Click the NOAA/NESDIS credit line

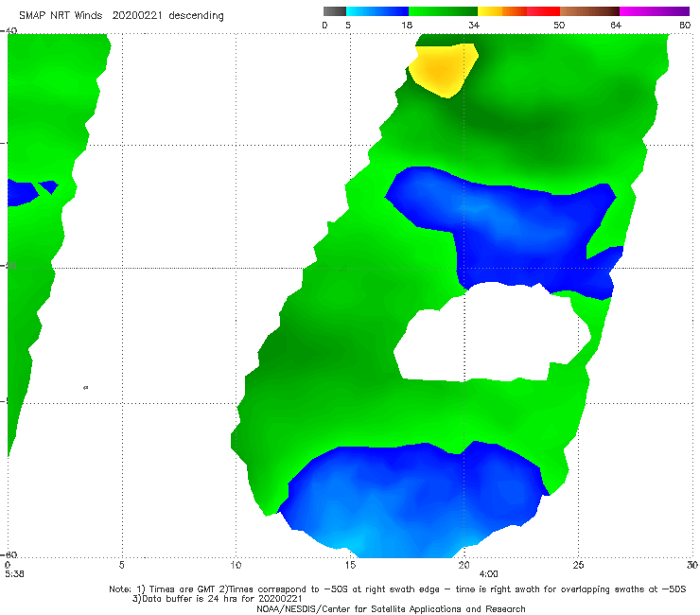click(391, 609)
